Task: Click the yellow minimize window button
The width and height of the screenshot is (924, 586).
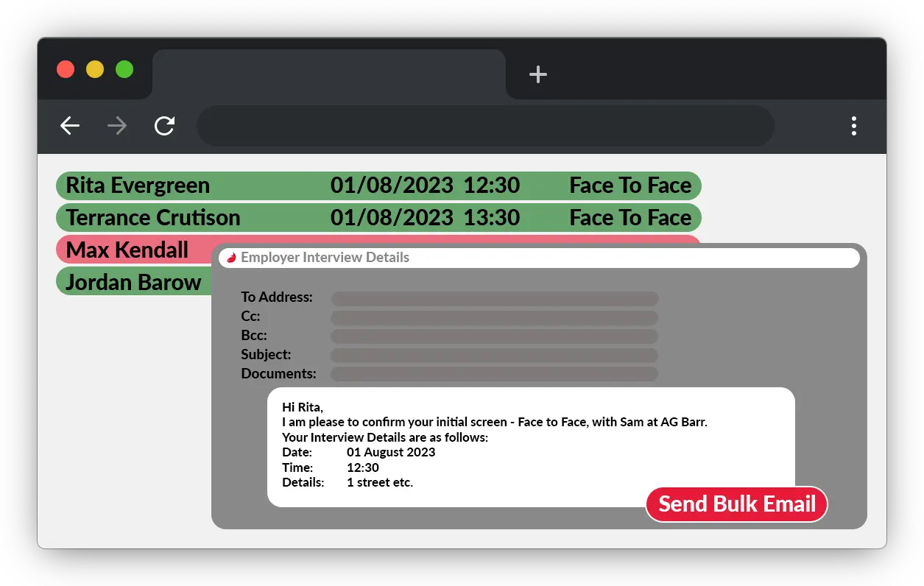Action: (95, 69)
